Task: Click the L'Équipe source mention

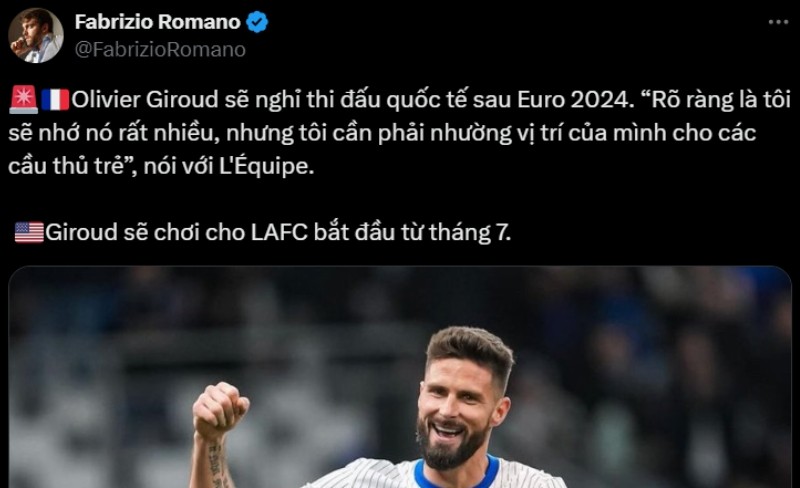Action: (266, 166)
